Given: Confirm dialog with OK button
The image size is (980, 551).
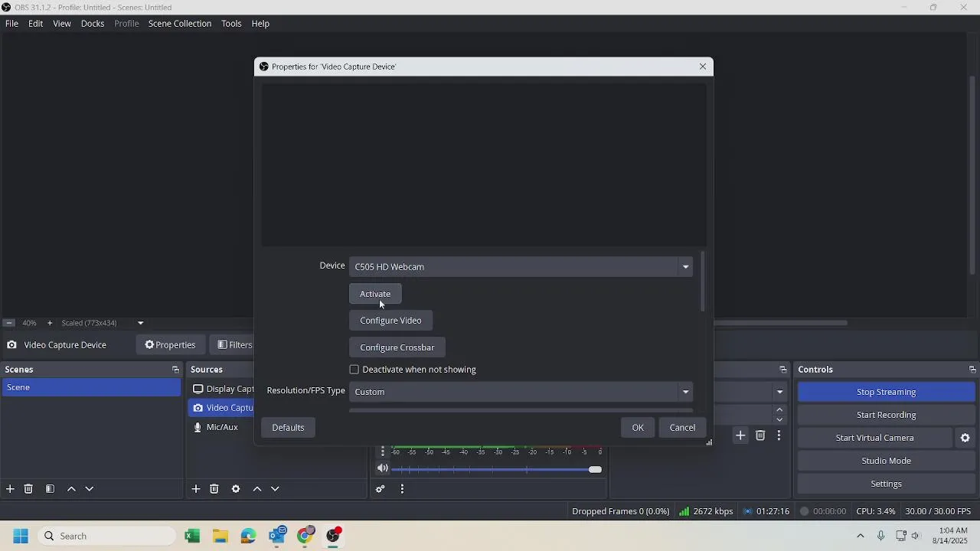Looking at the screenshot, I should [x=638, y=428].
